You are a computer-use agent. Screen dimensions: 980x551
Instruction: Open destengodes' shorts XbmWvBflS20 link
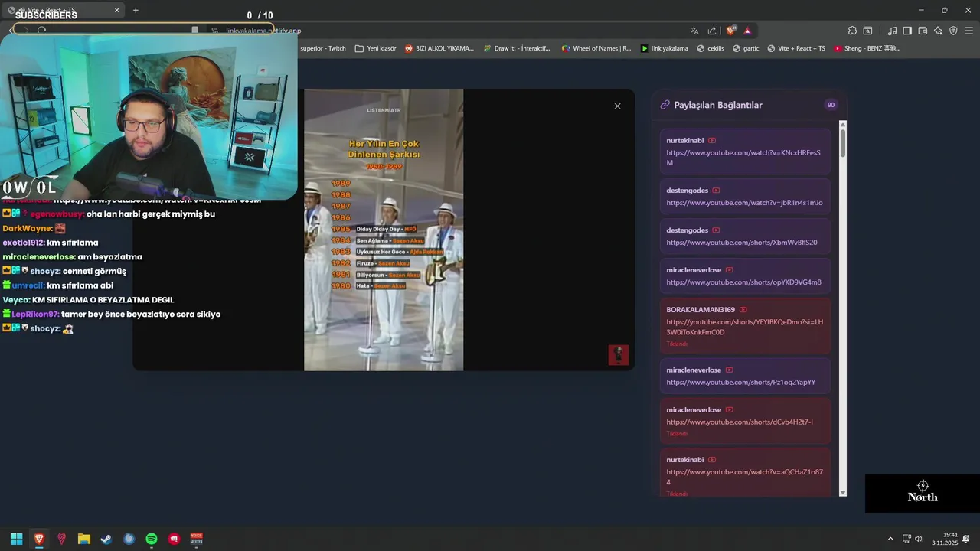coord(741,243)
